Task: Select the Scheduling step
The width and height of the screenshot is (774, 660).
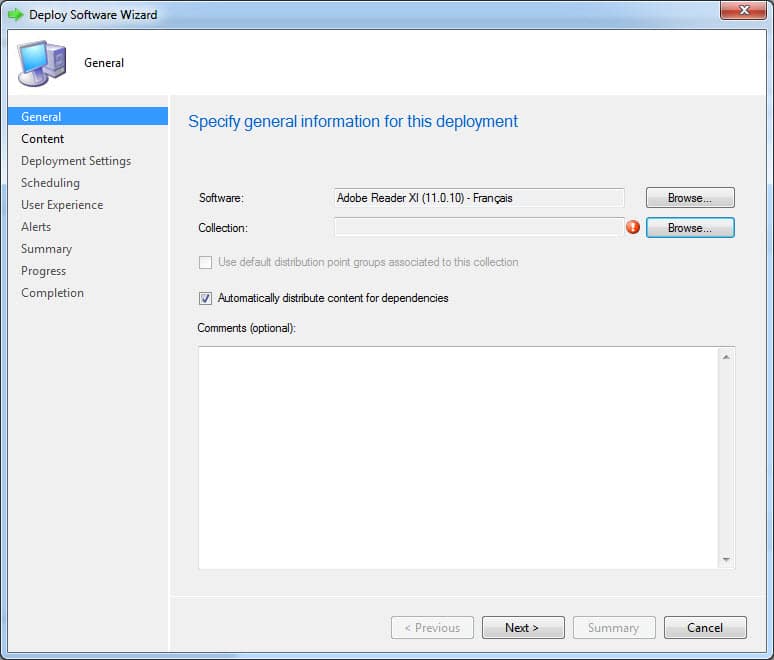Action: coord(50,183)
